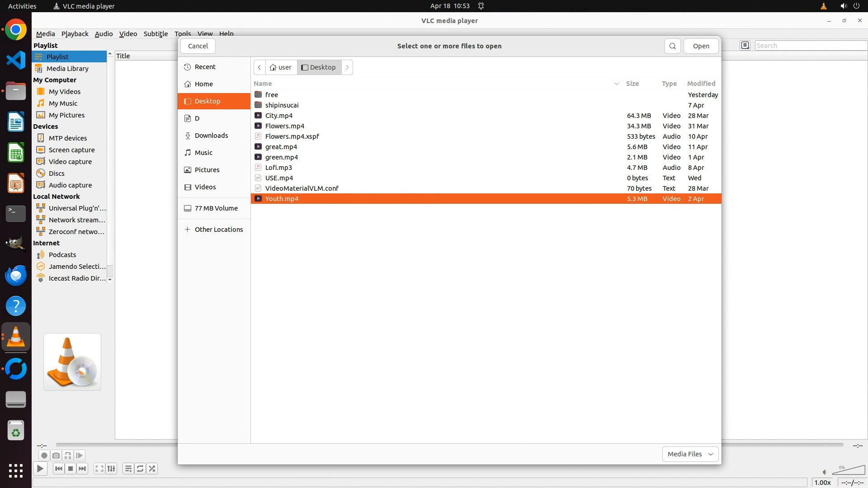Image resolution: width=868 pixels, height=488 pixels.
Task: Click the playlist view mode icon
Action: (745, 45)
